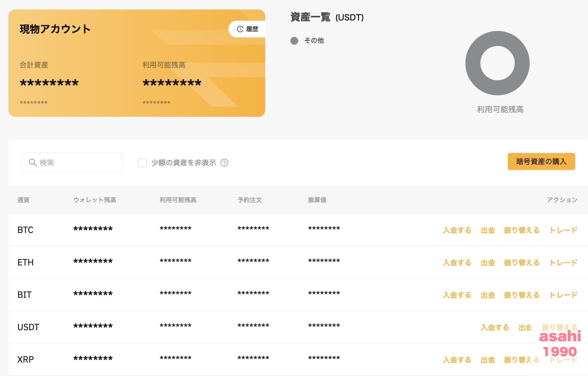
Task: Click 振り替える in the XRP row
Action: 522,360
